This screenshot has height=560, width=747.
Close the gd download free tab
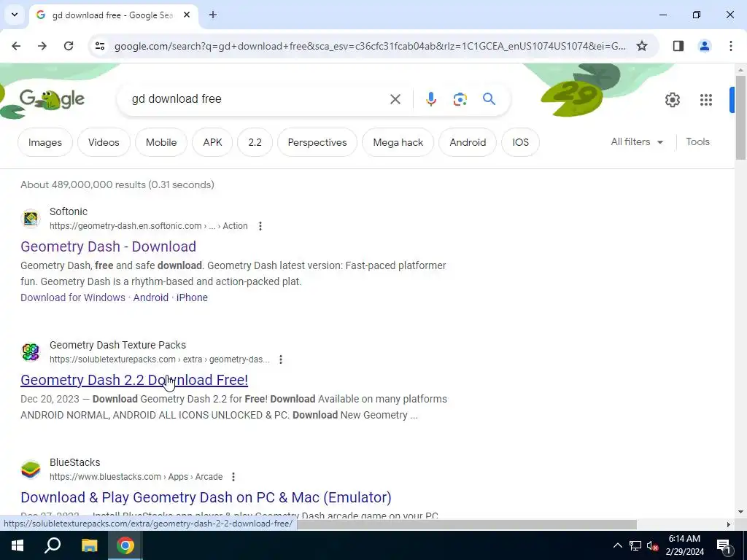187,15
